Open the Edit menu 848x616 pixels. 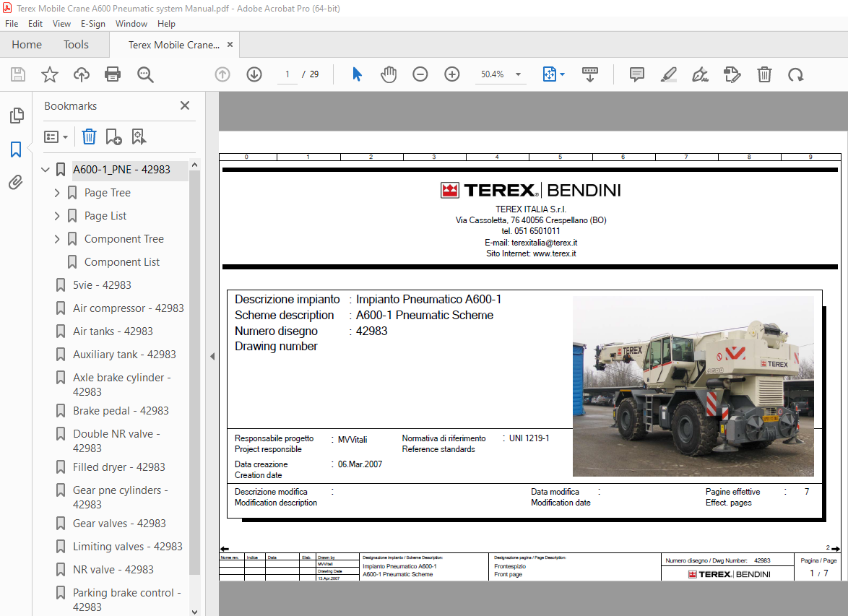point(35,24)
